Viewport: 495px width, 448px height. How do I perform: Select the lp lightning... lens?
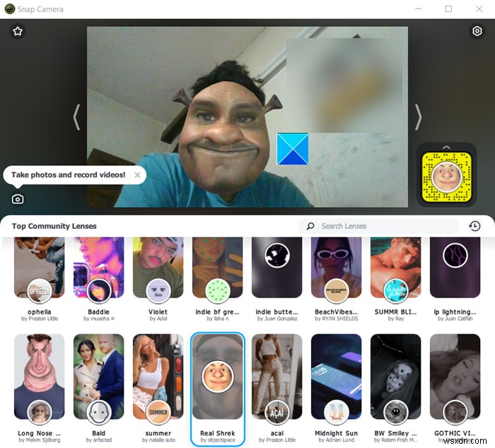point(455,280)
